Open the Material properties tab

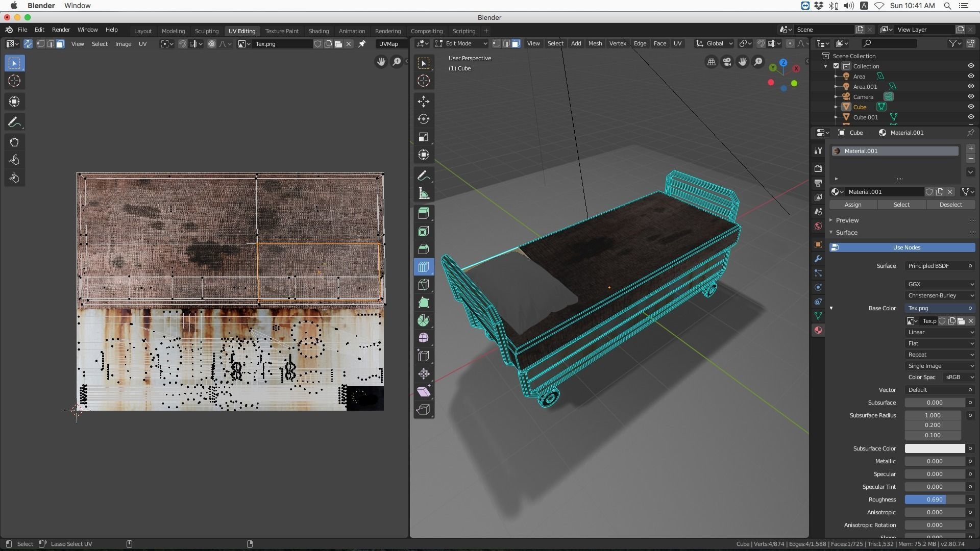point(818,330)
